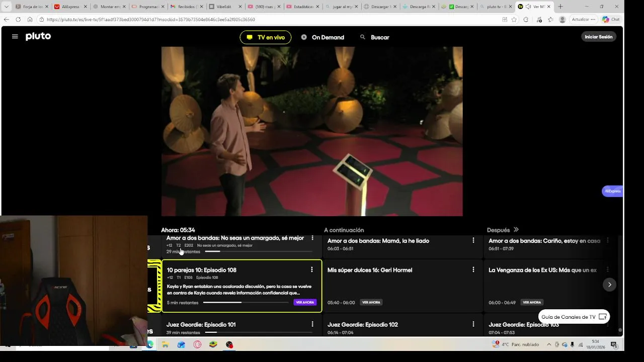Select the TV en vivo tab
The height and width of the screenshot is (362, 644).
(266, 37)
